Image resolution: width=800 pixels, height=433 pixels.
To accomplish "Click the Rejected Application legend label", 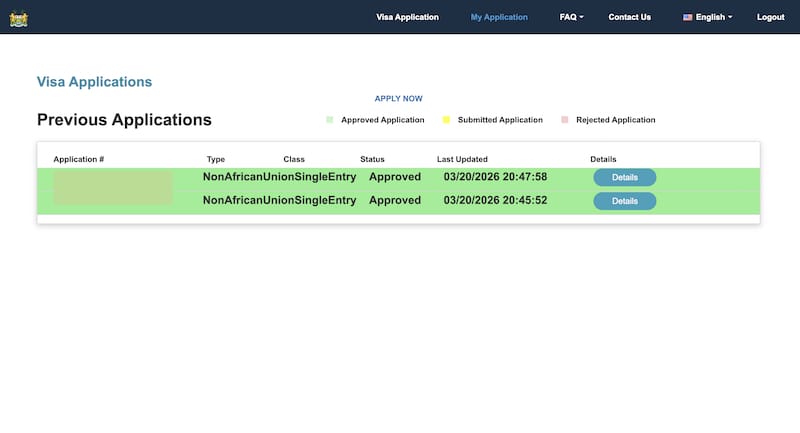I will tap(615, 120).
